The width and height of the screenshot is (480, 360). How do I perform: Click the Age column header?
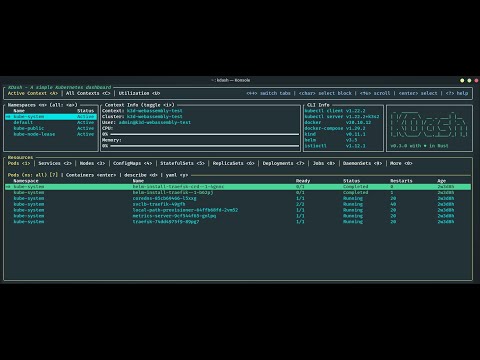pos(441,181)
